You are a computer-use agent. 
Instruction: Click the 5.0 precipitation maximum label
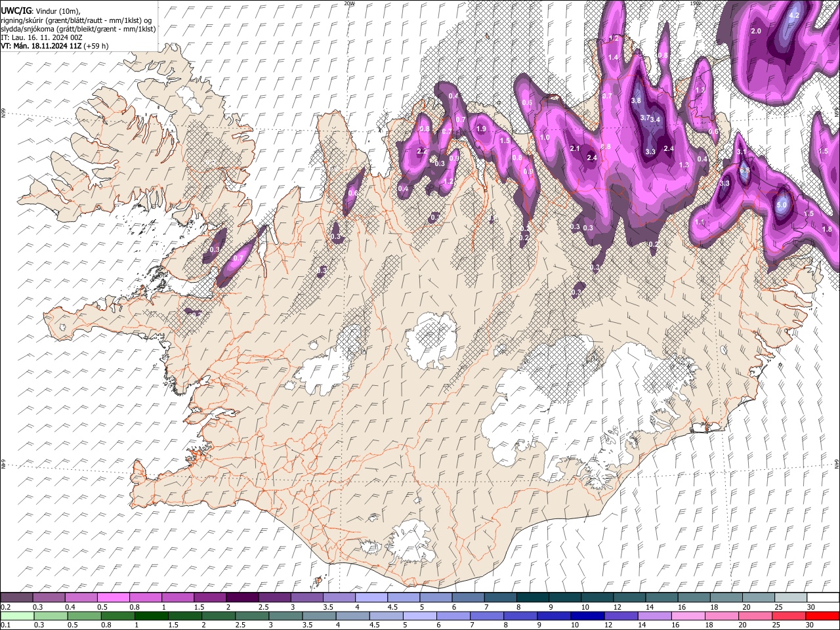(782, 205)
